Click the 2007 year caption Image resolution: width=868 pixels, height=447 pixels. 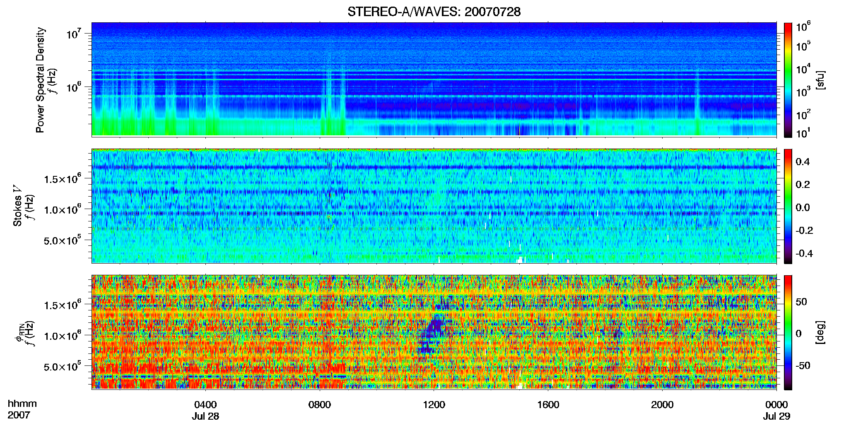(19, 415)
